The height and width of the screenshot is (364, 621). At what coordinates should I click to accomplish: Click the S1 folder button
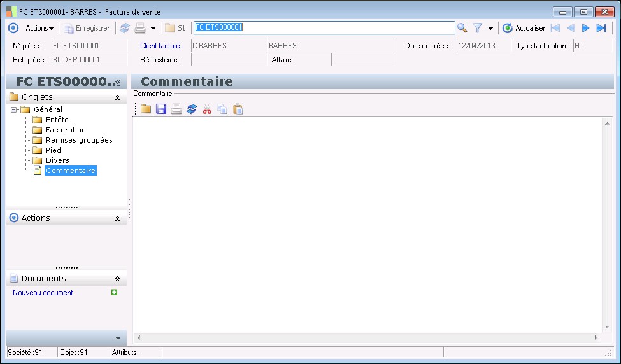tap(175, 28)
